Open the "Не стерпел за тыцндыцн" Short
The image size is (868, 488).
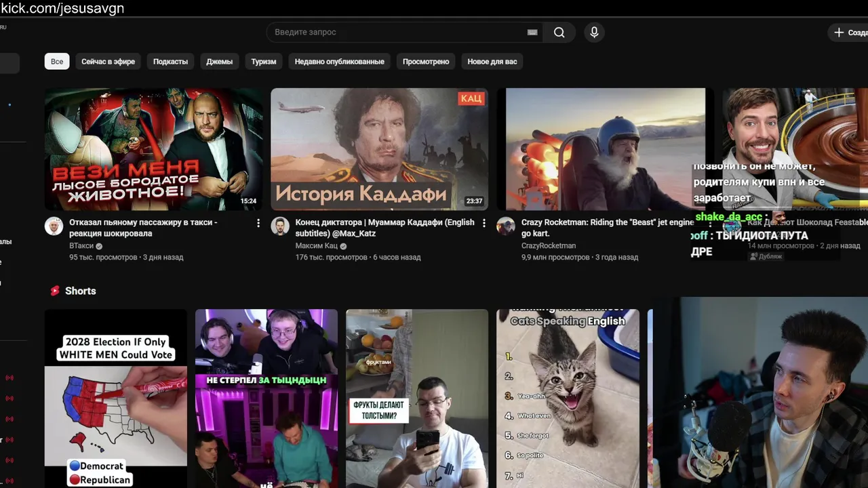click(267, 399)
